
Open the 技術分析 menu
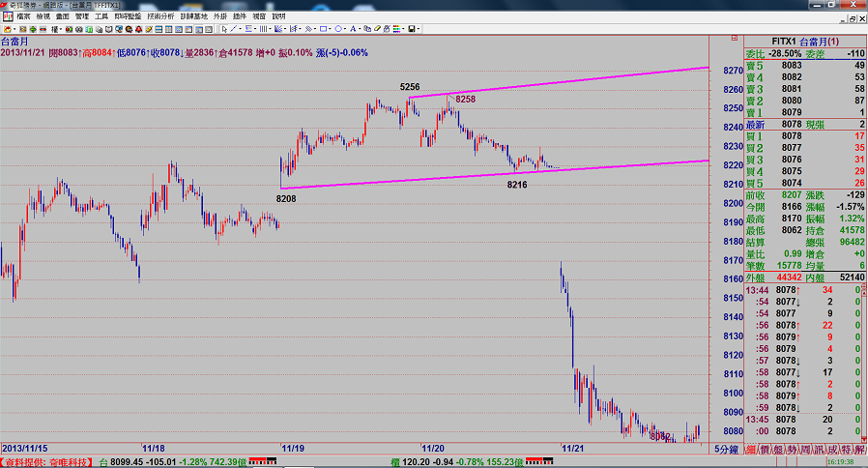click(x=162, y=17)
